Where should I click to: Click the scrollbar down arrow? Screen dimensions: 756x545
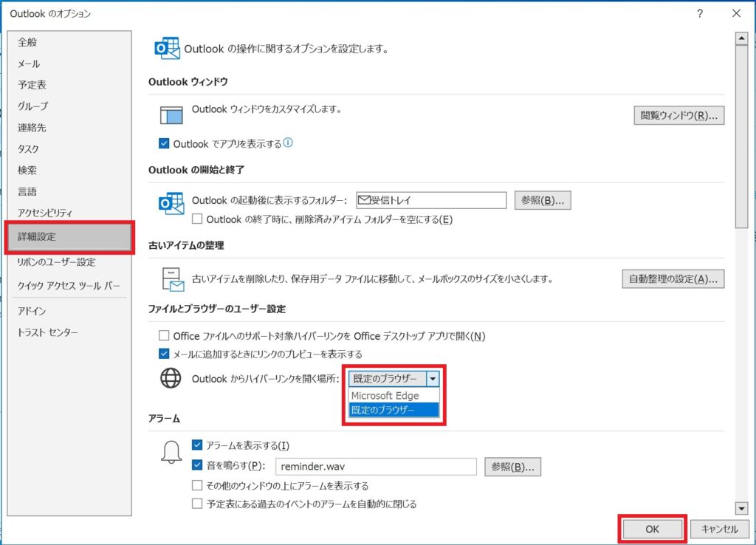pyautogui.click(x=741, y=508)
